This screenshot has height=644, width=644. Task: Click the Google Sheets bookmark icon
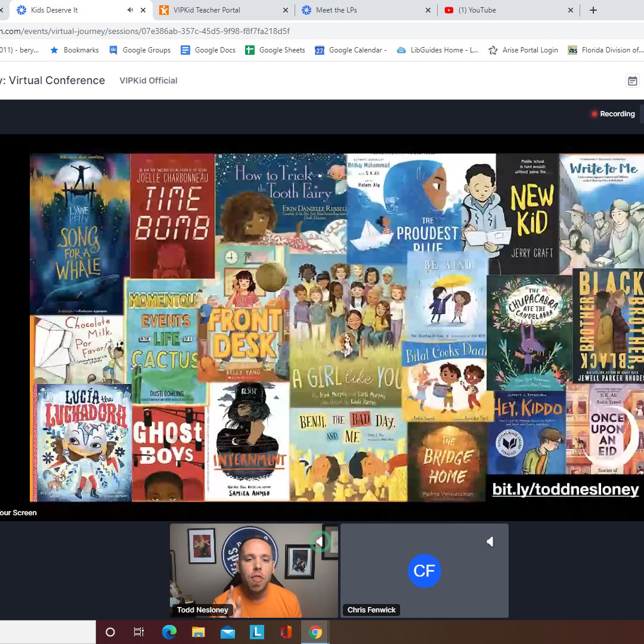coord(250,50)
